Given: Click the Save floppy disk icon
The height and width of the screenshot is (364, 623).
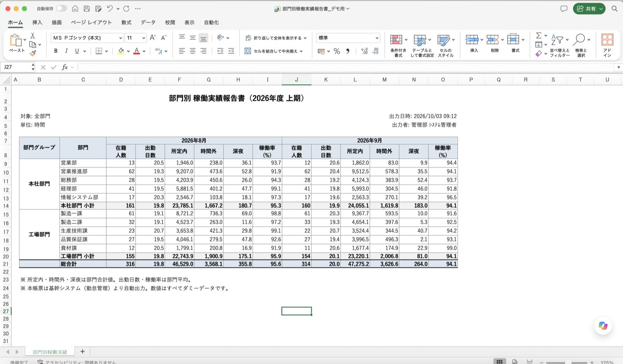Looking at the screenshot, I should [87, 8].
